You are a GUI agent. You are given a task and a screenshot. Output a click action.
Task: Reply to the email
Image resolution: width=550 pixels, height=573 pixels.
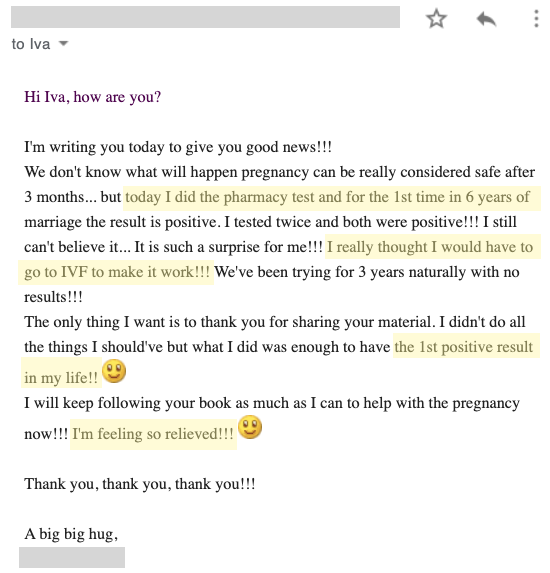486,19
